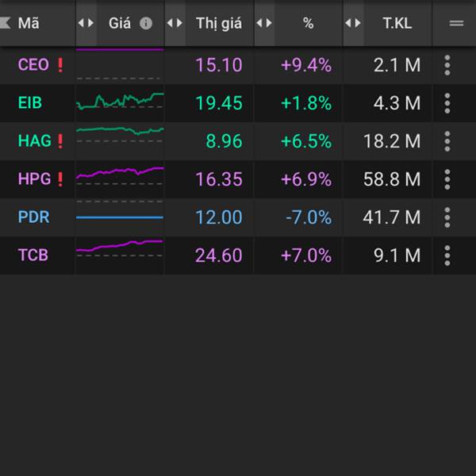Viewport: 476px width, 476px height.
Task: Select the EIB stock symbol
Action: tap(30, 103)
